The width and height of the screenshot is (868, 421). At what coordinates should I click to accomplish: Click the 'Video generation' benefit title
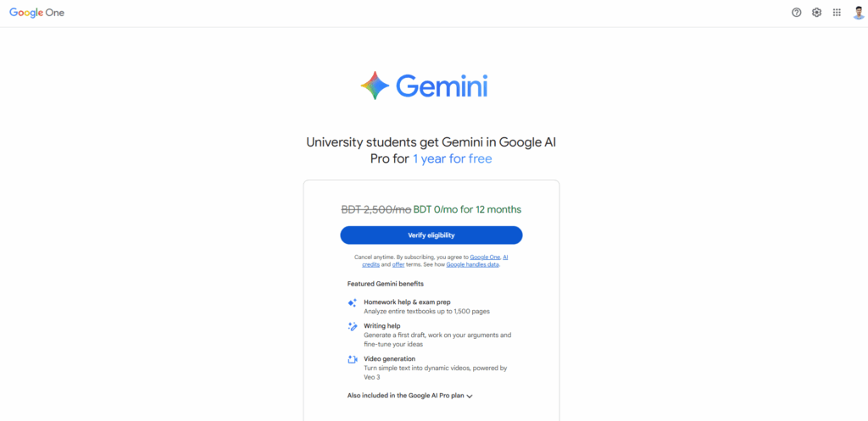pos(389,359)
